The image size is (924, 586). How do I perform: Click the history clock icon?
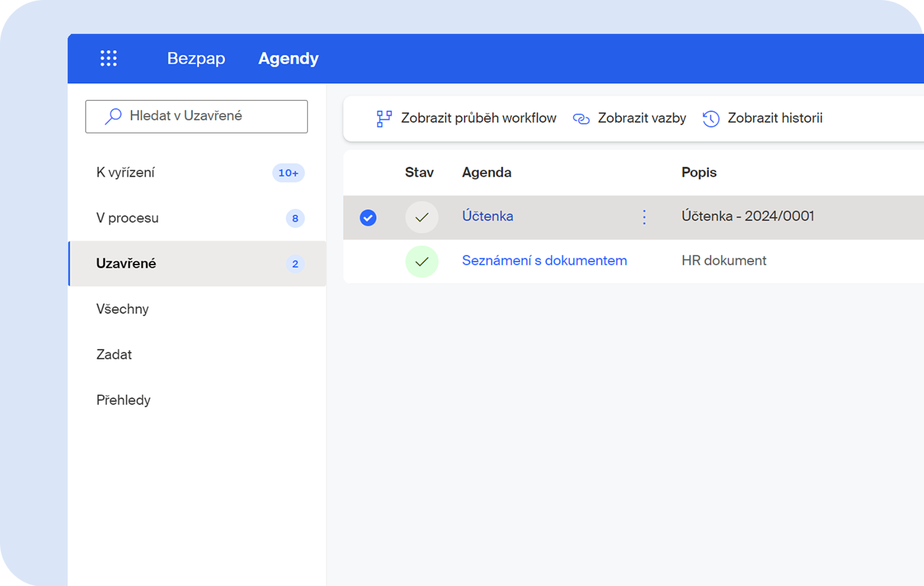[711, 118]
